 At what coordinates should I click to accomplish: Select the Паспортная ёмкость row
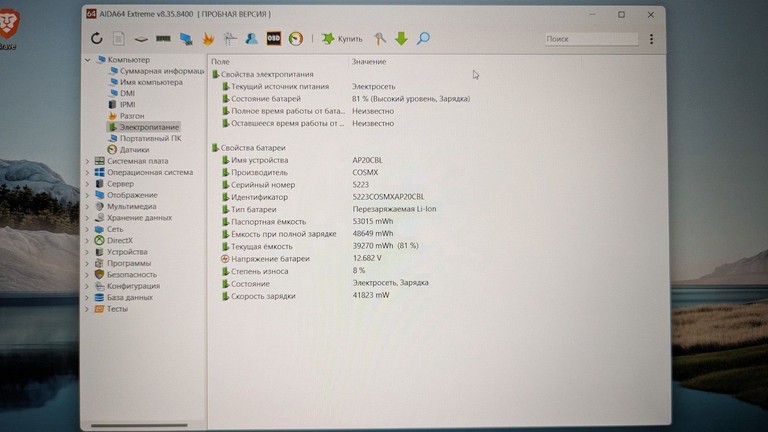point(308,221)
